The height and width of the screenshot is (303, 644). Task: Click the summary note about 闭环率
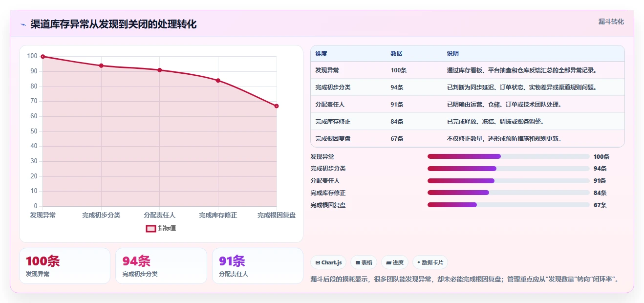(x=466, y=280)
